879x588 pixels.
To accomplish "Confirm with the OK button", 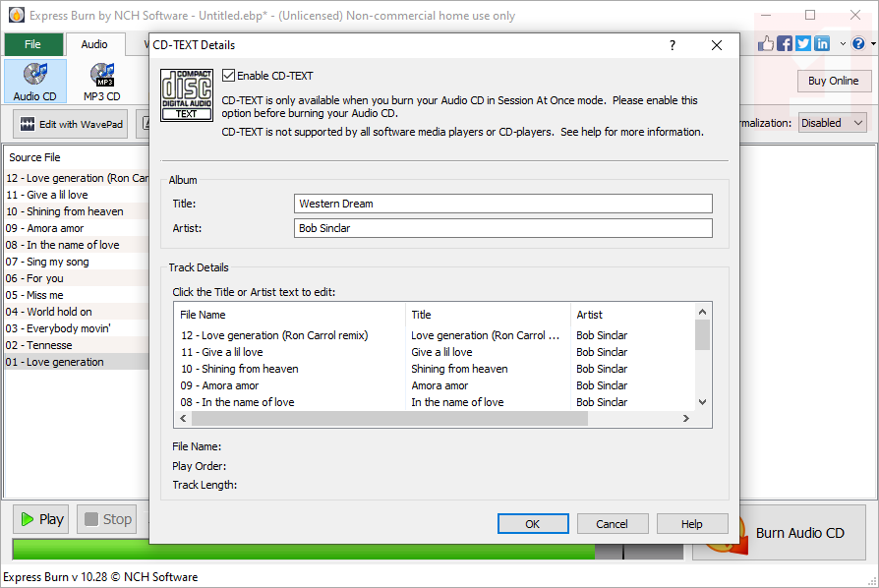I will [x=533, y=523].
